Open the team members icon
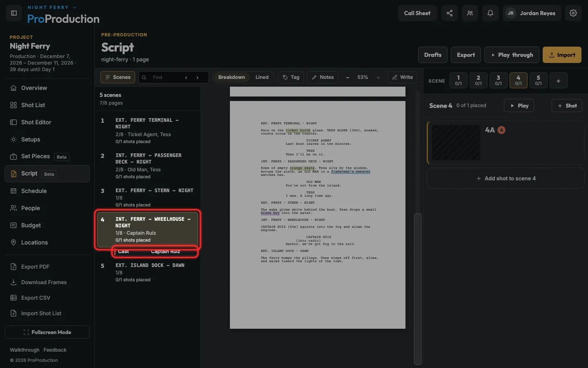The width and height of the screenshot is (588, 368). (470, 13)
